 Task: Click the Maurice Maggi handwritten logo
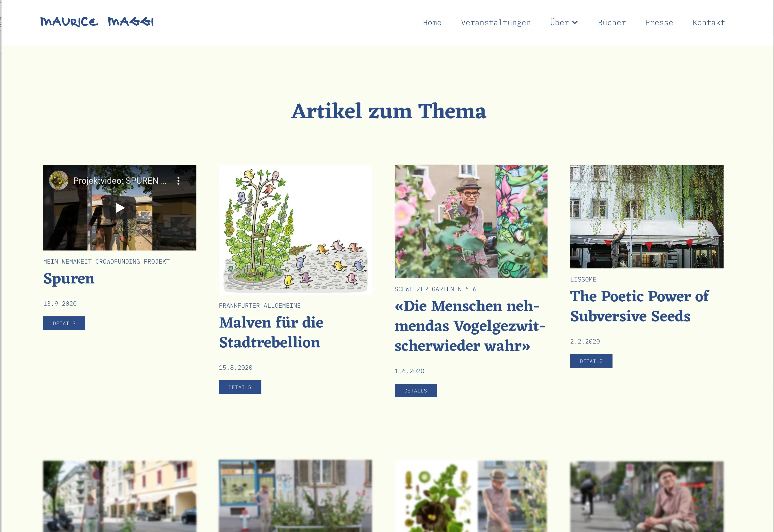click(97, 22)
